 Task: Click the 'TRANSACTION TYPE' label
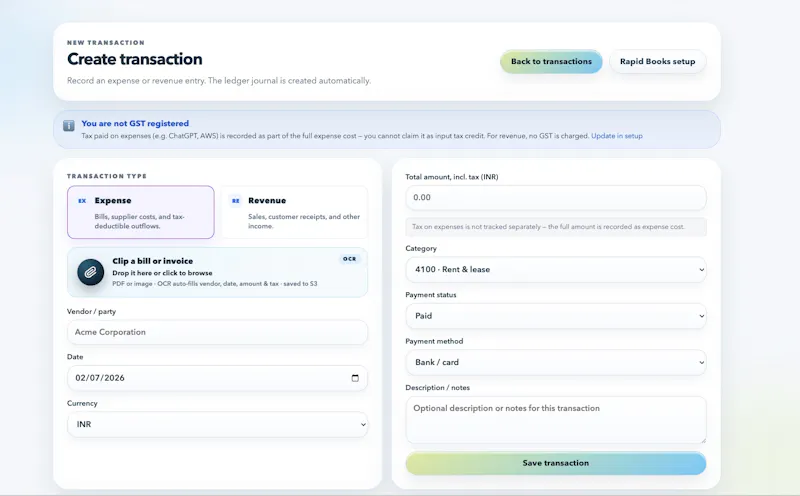107,176
